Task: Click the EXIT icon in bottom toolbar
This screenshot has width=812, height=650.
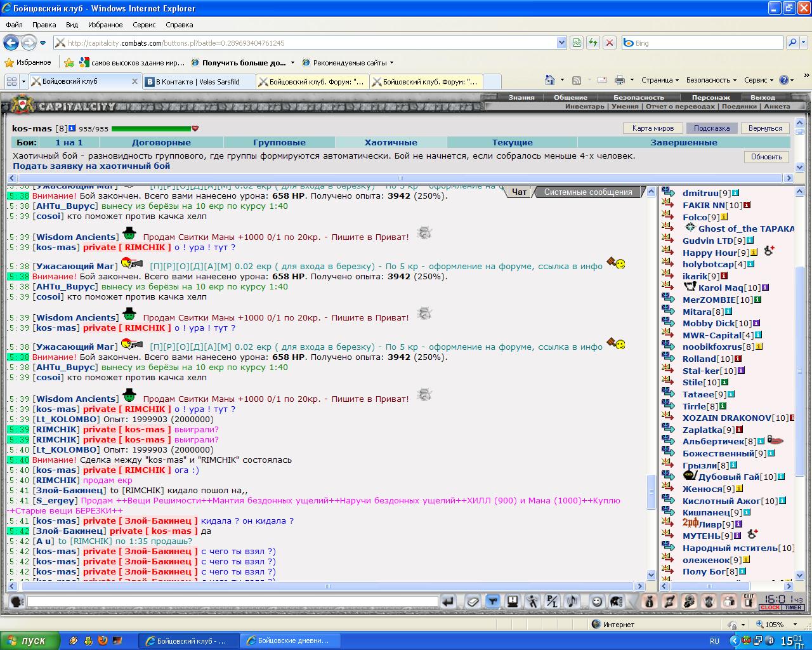Action: click(749, 601)
